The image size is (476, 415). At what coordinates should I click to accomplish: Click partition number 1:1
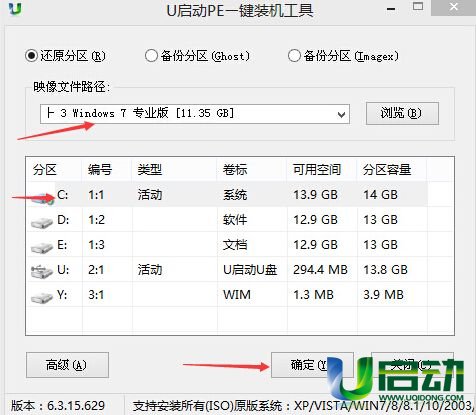96,195
